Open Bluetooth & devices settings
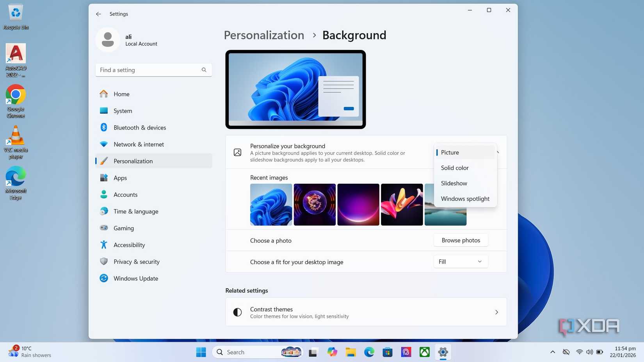Viewport: 644px width, 362px height. pyautogui.click(x=140, y=128)
